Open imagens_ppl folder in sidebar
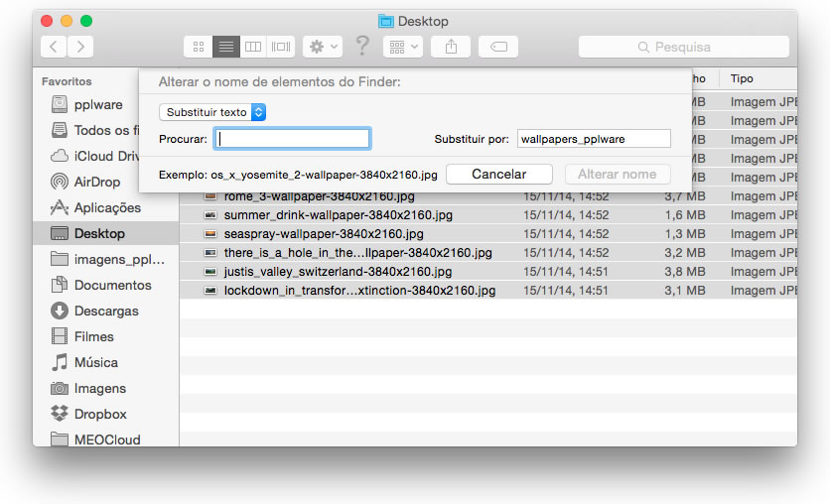This screenshot has width=830, height=504. pyautogui.click(x=108, y=259)
